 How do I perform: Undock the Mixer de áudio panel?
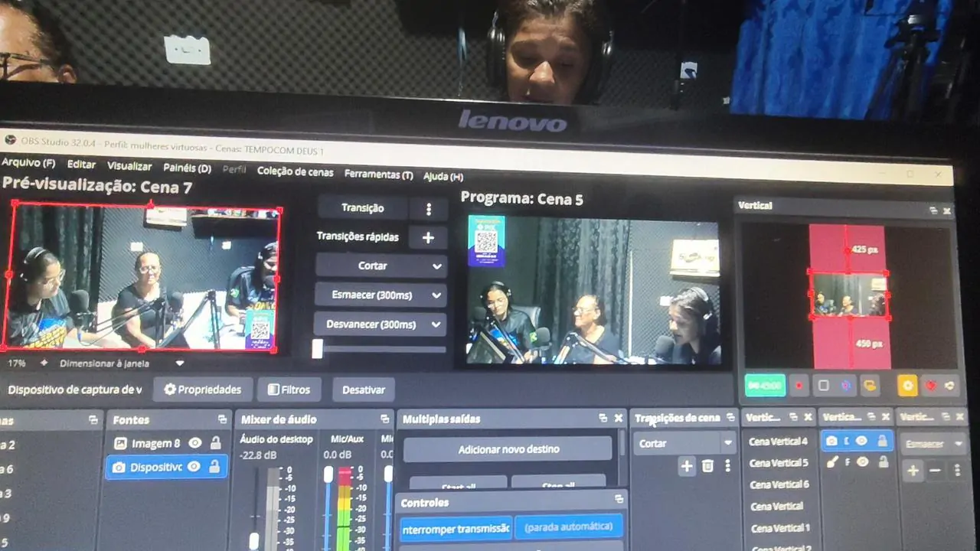(x=385, y=419)
